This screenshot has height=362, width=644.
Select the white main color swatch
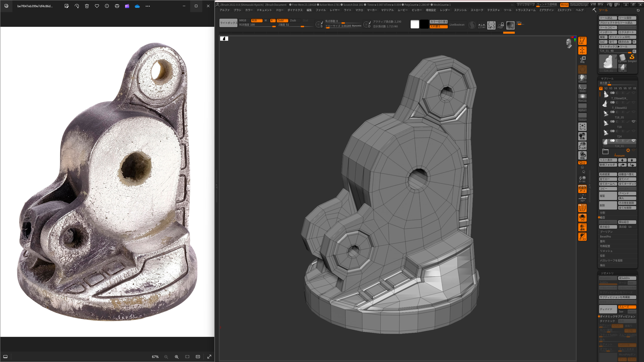point(415,24)
